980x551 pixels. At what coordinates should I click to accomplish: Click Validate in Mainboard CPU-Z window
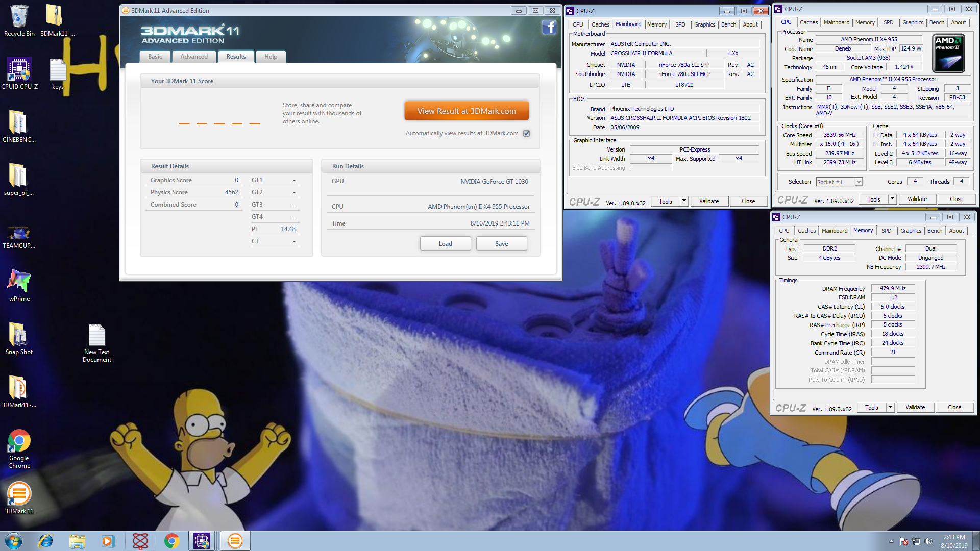[708, 201]
